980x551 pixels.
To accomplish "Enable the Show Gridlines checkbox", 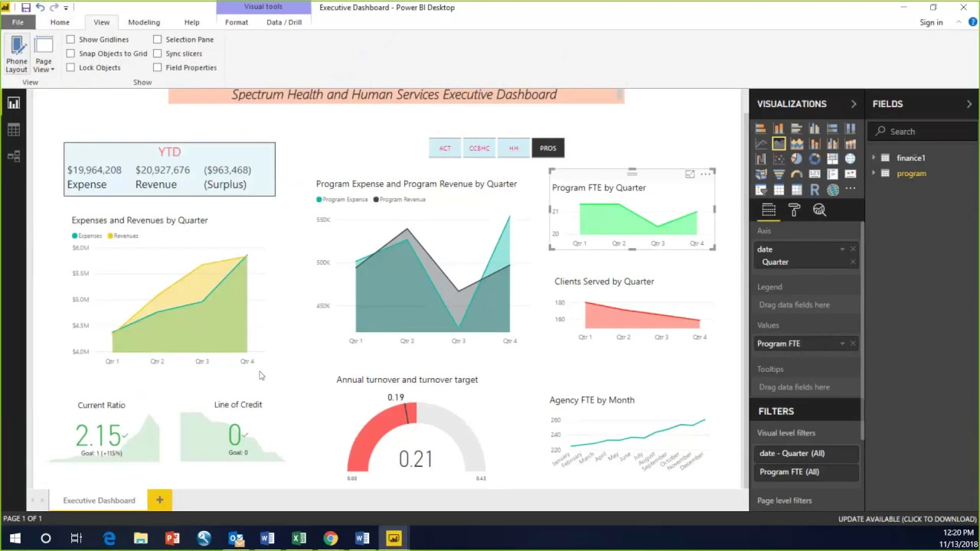I will coord(70,39).
